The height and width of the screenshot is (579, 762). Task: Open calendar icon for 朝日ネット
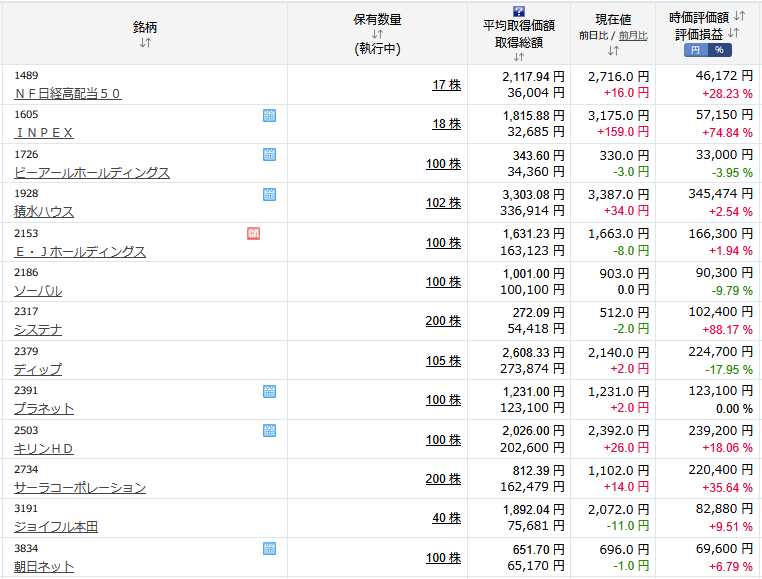(269, 548)
